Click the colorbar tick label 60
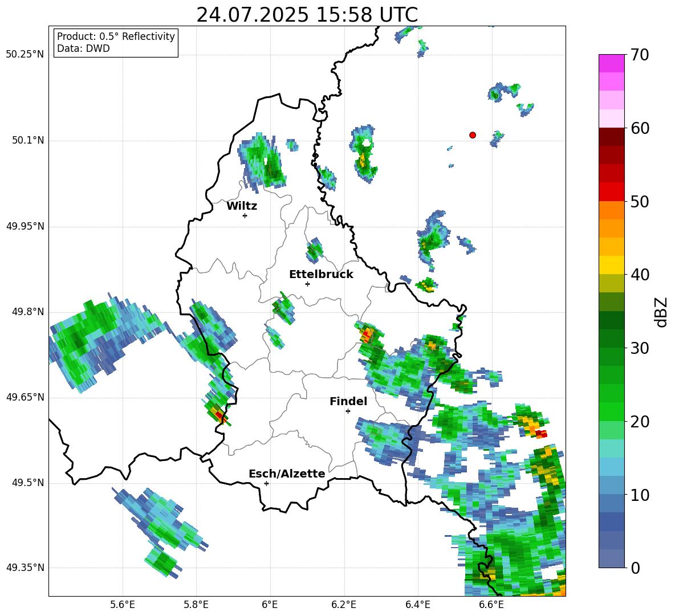The width and height of the screenshot is (675, 616). [x=639, y=128]
